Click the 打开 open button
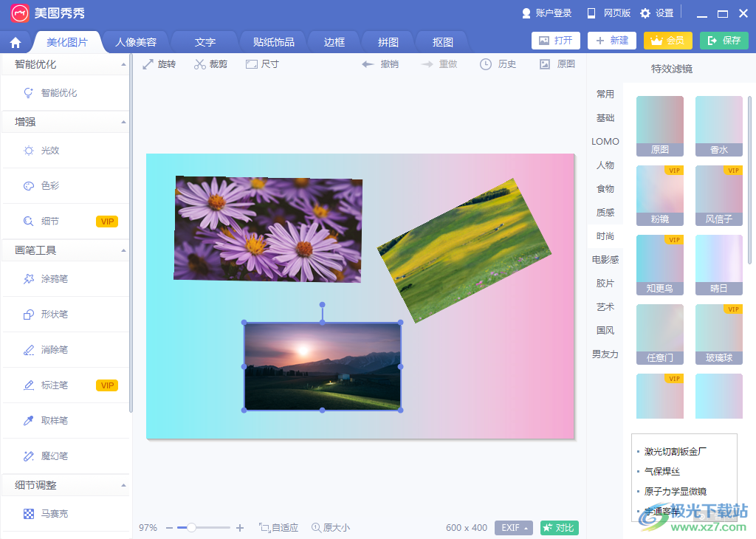Screen dimensions: 756x539 556,41
